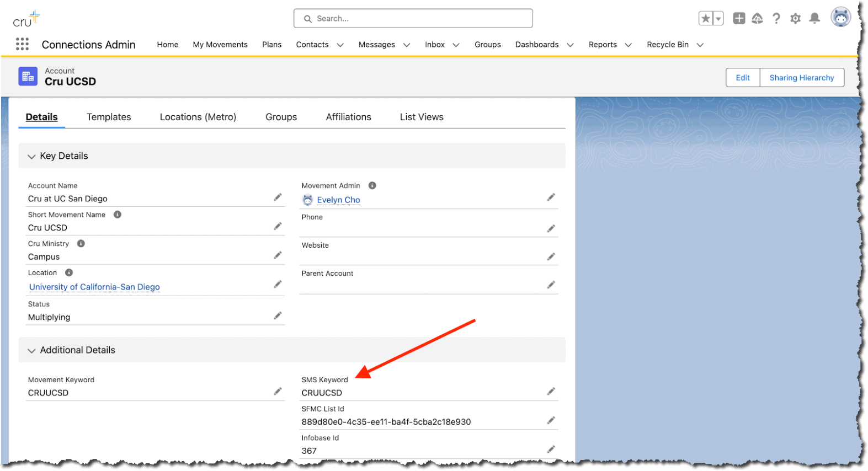Open the Global Actions plus icon
This screenshot has width=868, height=471.
coord(739,19)
